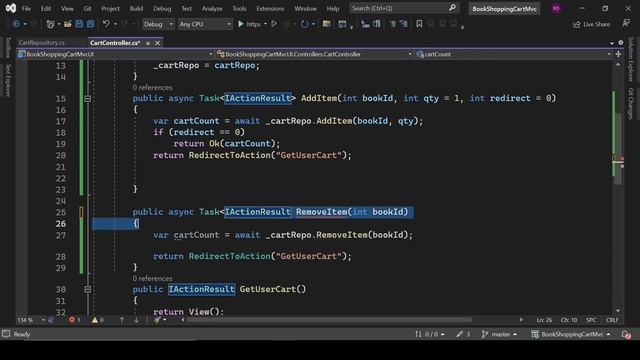Click the Live Share button
Image resolution: width=640 pixels, height=360 pixels.
tap(591, 24)
